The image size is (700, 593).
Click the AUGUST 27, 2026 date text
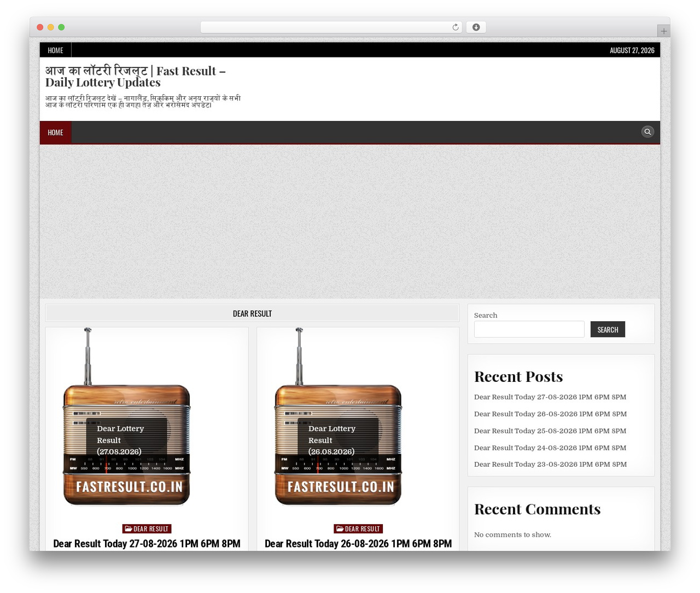tap(632, 50)
